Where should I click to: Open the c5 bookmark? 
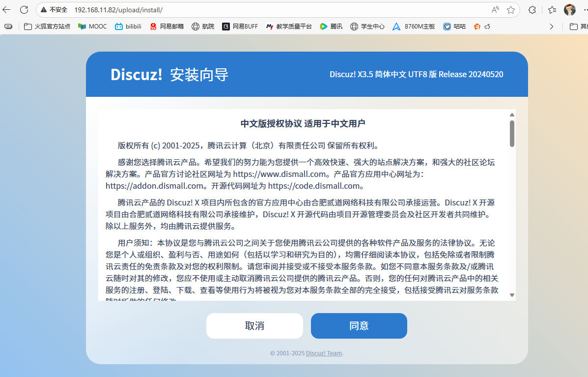click(482, 26)
